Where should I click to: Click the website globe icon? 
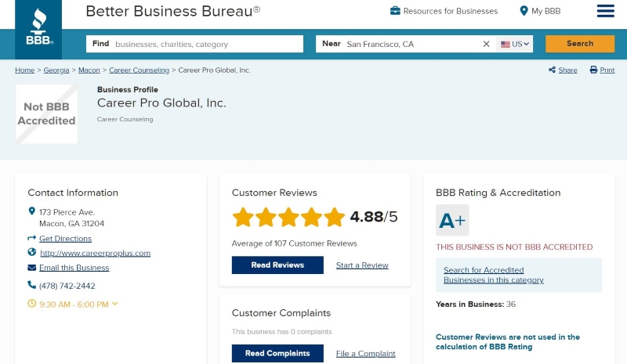tap(32, 252)
